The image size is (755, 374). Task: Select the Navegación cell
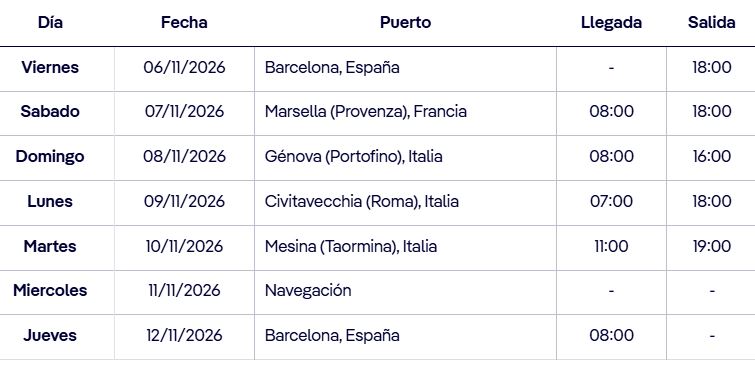click(308, 290)
